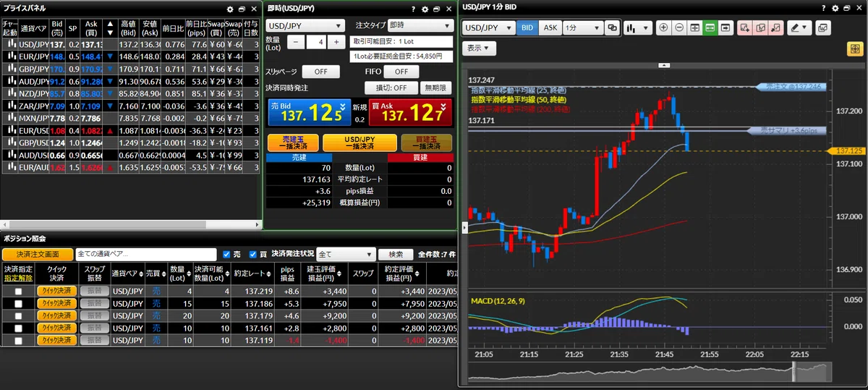The image size is (868, 390).
Task: Toggle the 売 (sell) filter checkbox
Action: (227, 254)
